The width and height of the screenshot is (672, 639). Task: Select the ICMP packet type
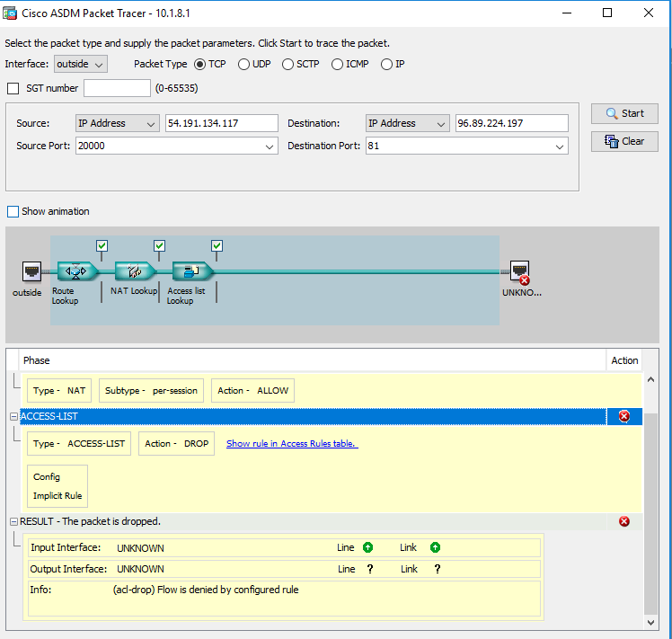(337, 65)
